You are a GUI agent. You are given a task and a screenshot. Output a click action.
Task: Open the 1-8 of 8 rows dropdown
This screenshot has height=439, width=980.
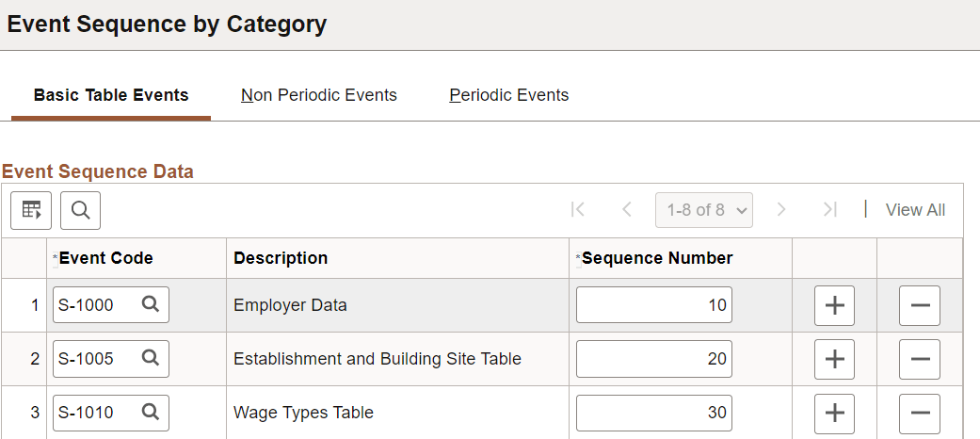click(704, 210)
